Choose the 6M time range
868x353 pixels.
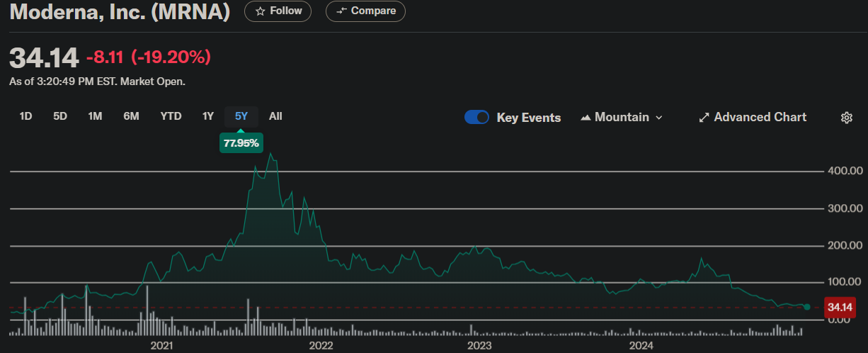[x=131, y=116]
